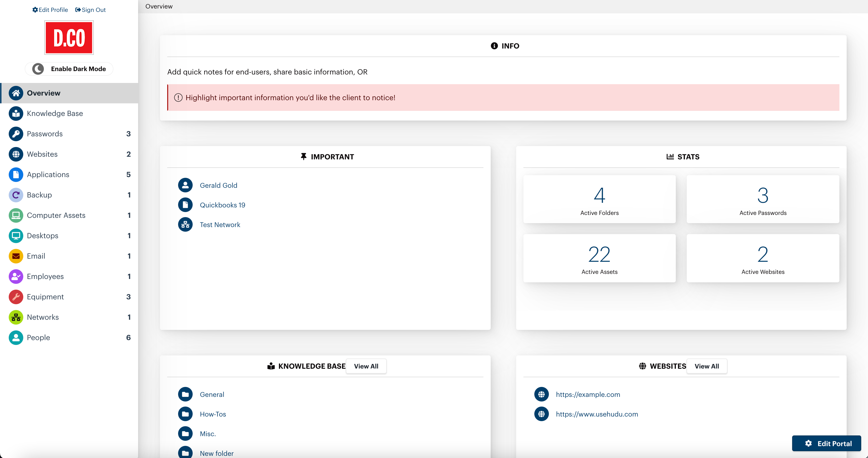Click the Edit Profile gear icon
The width and height of the screenshot is (868, 458).
pyautogui.click(x=35, y=10)
